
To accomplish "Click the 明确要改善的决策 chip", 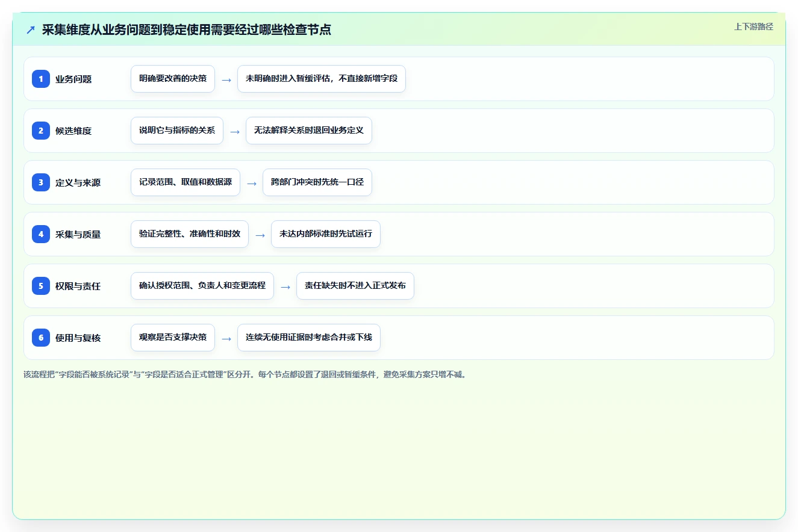I will click(x=173, y=79).
